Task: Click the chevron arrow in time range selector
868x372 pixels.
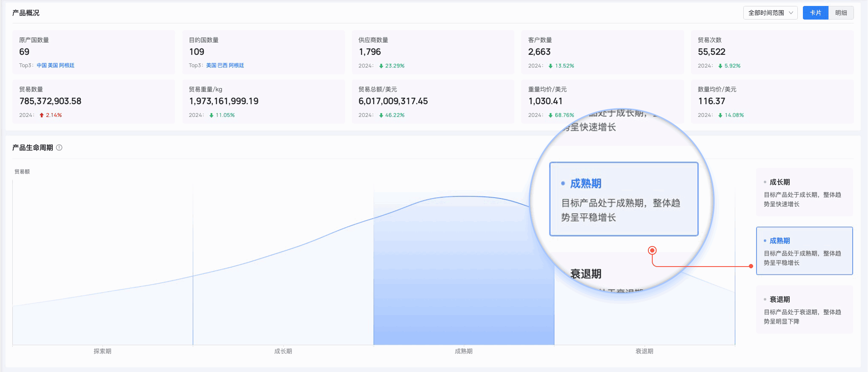Action: pyautogui.click(x=791, y=13)
